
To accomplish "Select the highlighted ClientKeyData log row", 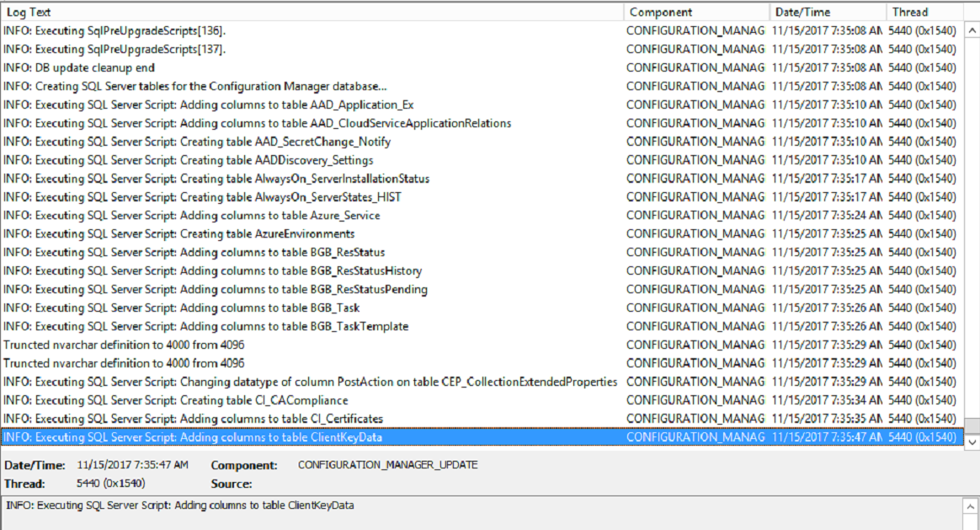I will tap(482, 436).
